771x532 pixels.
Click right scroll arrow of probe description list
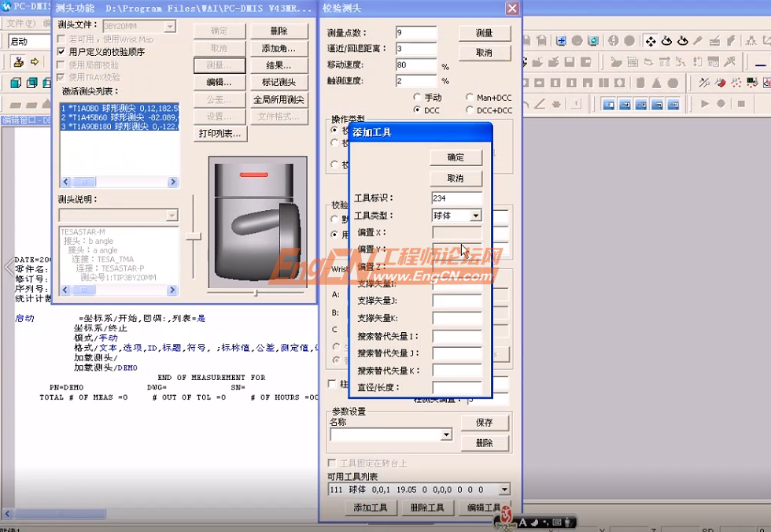click(172, 290)
